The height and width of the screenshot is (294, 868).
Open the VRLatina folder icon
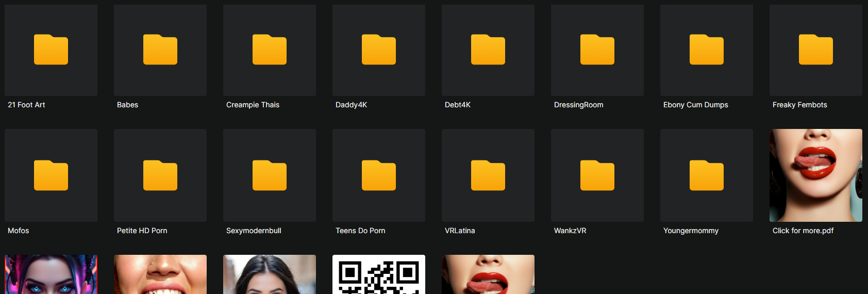click(x=488, y=175)
